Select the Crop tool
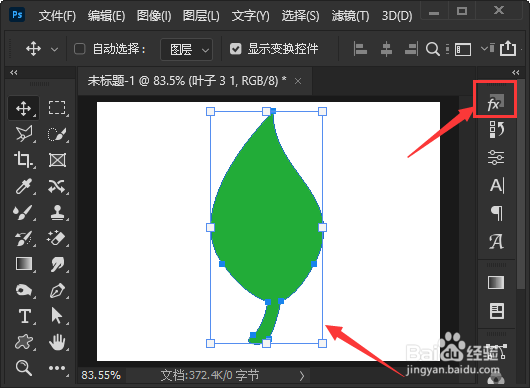The image size is (530, 388). (23, 160)
